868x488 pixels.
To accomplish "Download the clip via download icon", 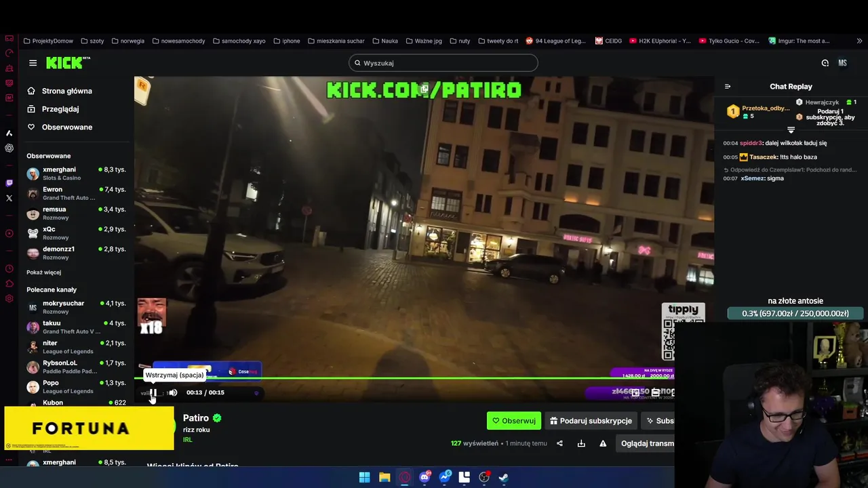I will pyautogui.click(x=581, y=443).
